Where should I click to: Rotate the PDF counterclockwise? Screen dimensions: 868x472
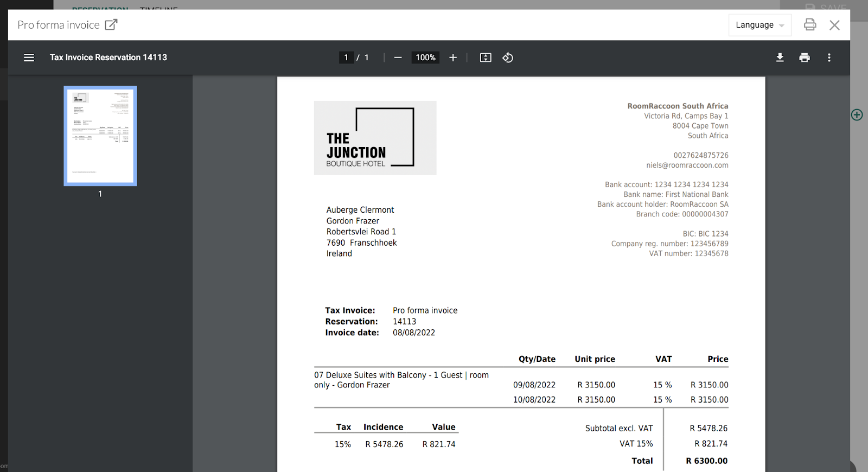[x=508, y=58]
